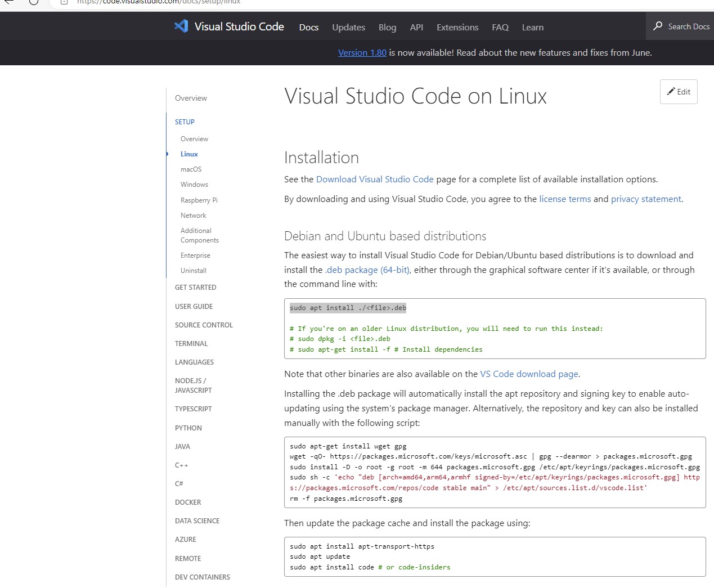The width and height of the screenshot is (714, 588).
Task: Click the 'sudo apt install apt-transport-https' line
Action: (x=362, y=546)
